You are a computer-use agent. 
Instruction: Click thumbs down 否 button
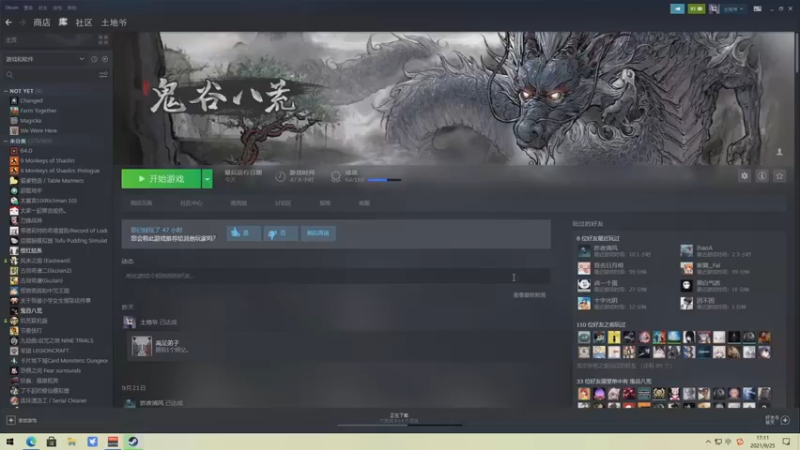click(x=280, y=233)
